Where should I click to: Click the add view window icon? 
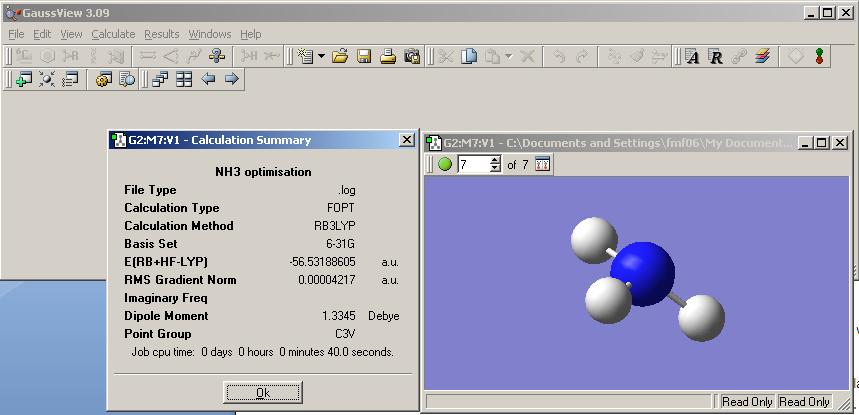point(23,79)
